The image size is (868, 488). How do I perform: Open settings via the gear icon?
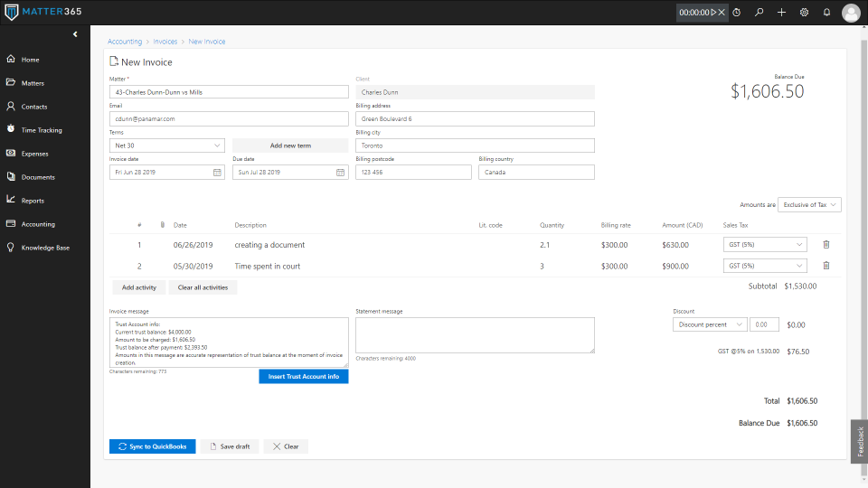(804, 13)
